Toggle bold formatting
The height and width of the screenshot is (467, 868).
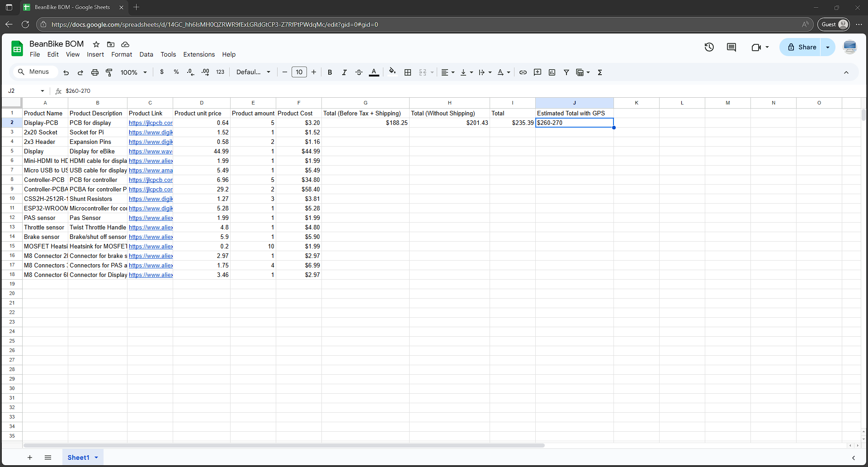coord(330,72)
